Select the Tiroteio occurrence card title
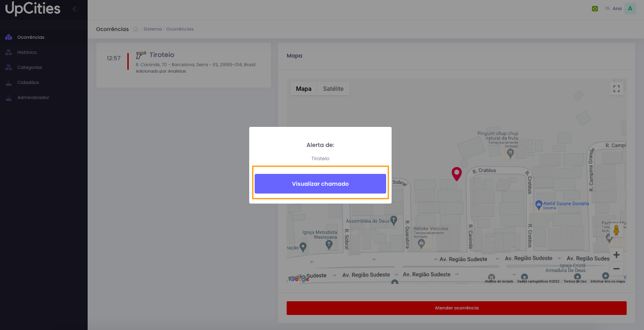Viewport: 644px width, 330px height. 162,55
